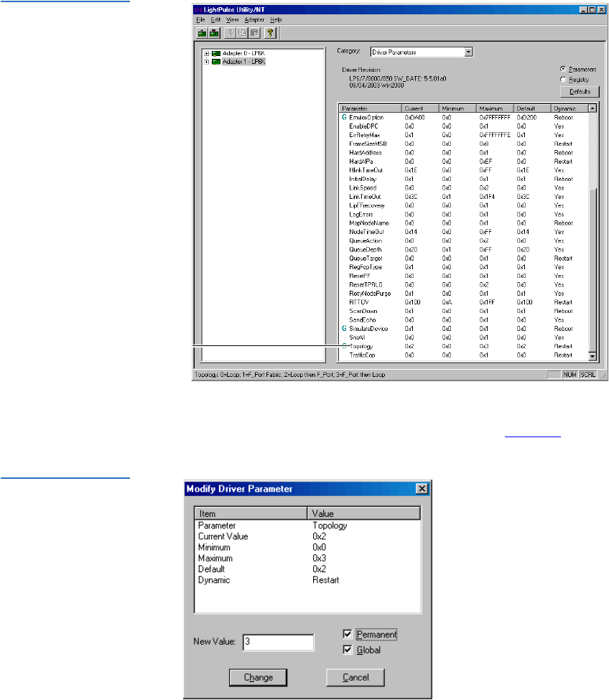Click the G icon beside SimulateDevice
The image size is (609, 700).
click(x=344, y=329)
